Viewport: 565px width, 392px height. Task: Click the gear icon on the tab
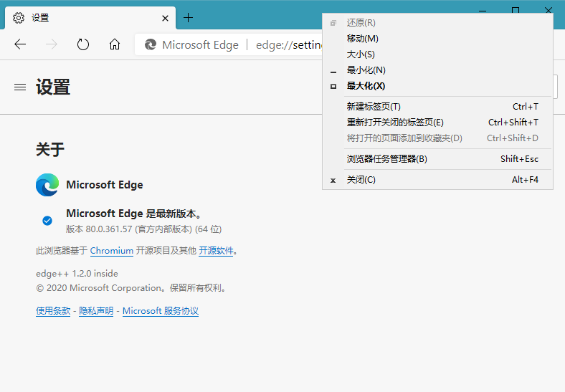pos(19,18)
